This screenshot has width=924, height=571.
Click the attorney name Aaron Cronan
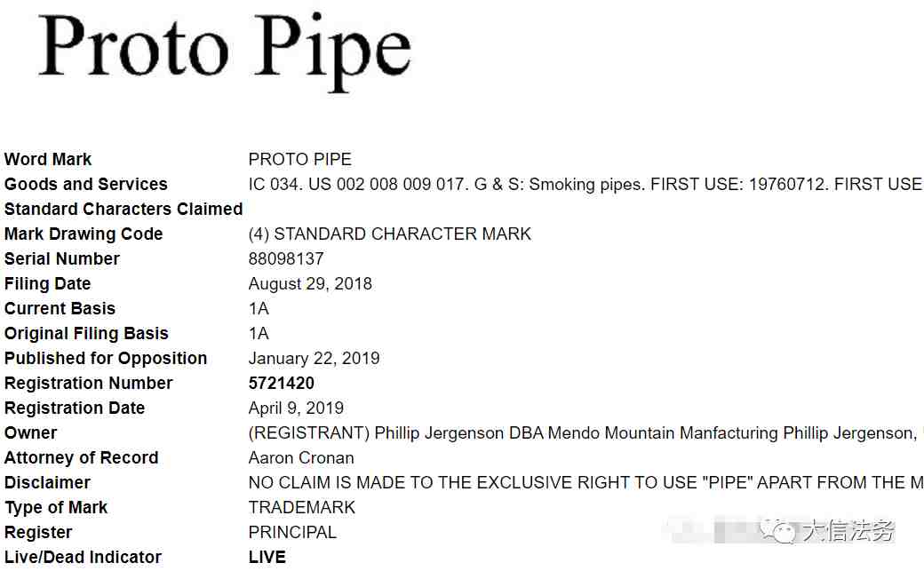301,457
